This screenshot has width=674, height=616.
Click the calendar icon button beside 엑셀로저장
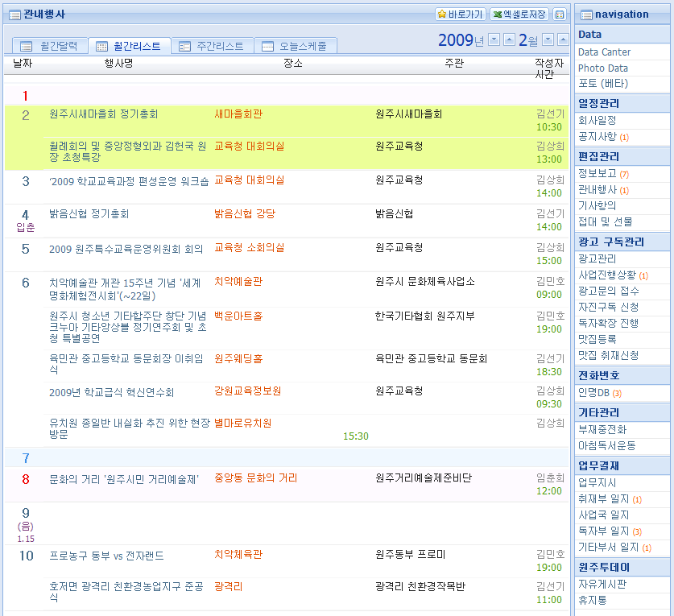560,14
